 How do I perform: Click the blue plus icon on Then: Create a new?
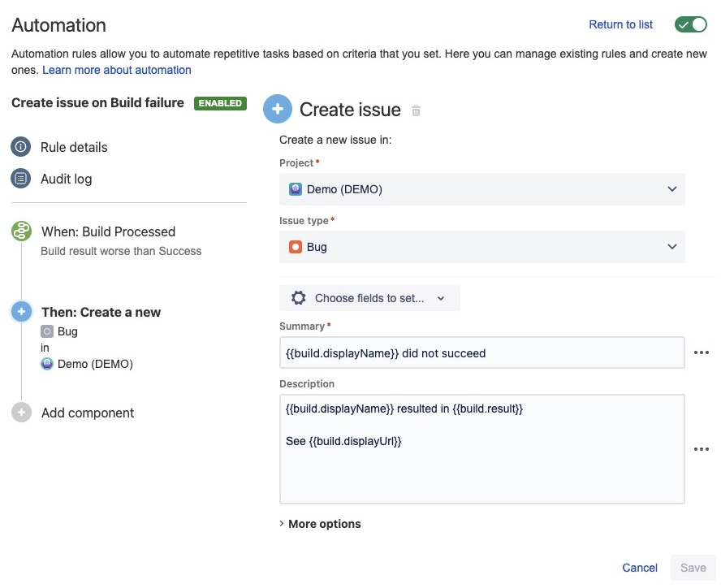pos(20,312)
